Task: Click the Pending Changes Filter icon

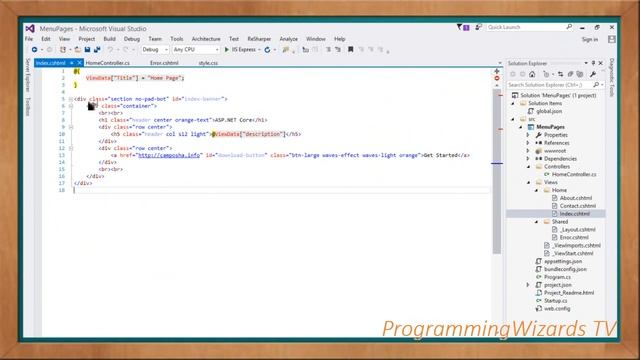Action: pyautogui.click(x=546, y=74)
